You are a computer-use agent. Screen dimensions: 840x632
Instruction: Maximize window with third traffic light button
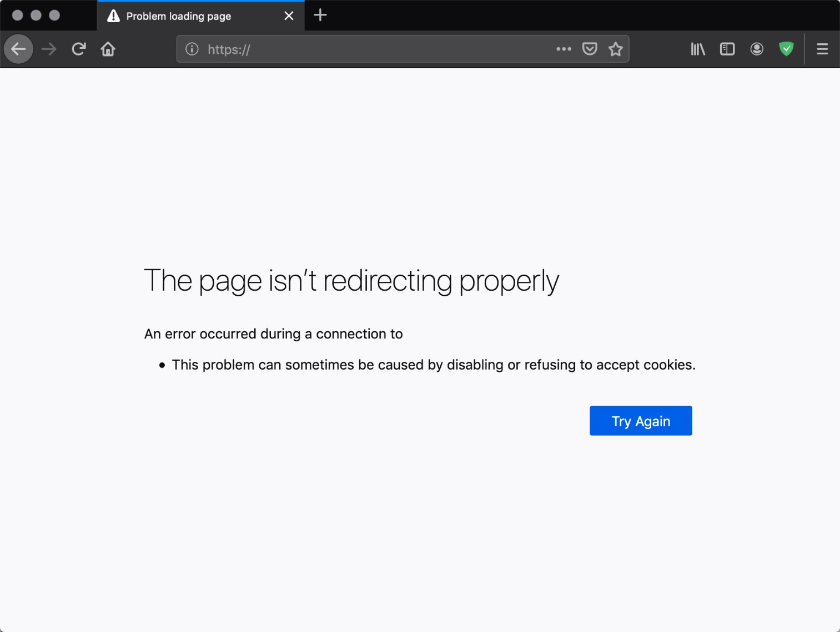(x=54, y=15)
